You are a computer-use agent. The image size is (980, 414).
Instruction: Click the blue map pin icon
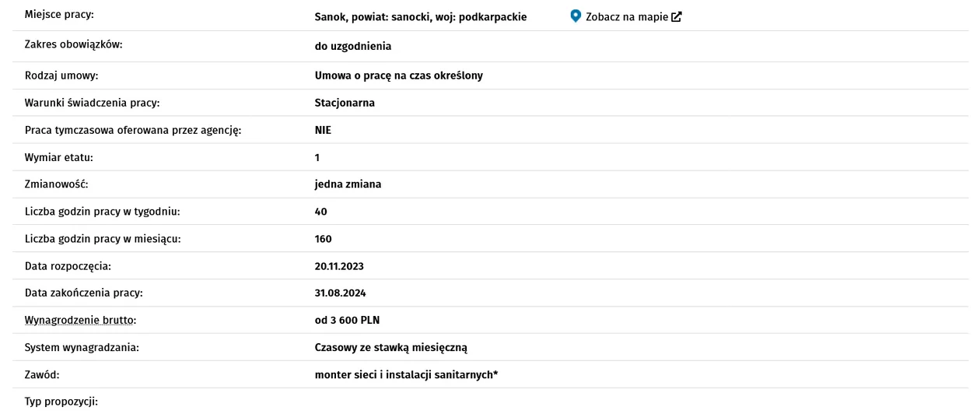click(576, 16)
